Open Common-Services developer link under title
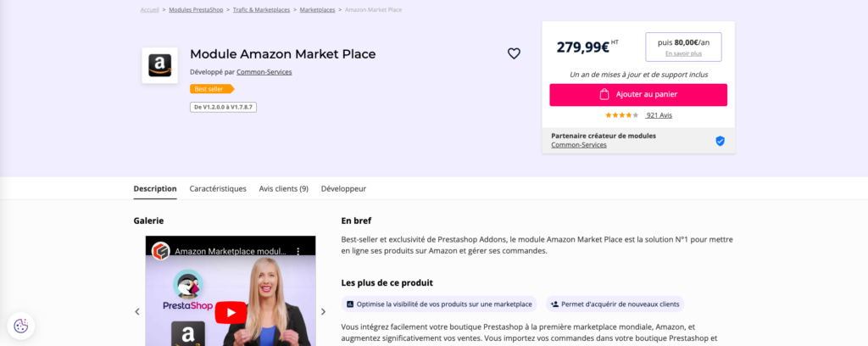This screenshot has width=868, height=346. tap(264, 72)
